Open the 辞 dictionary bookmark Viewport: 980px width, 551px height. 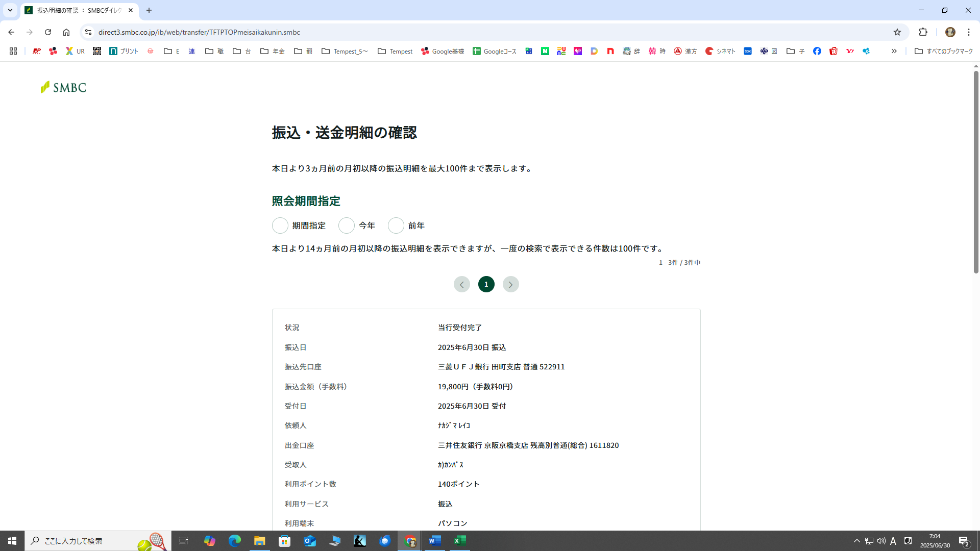pos(631,51)
